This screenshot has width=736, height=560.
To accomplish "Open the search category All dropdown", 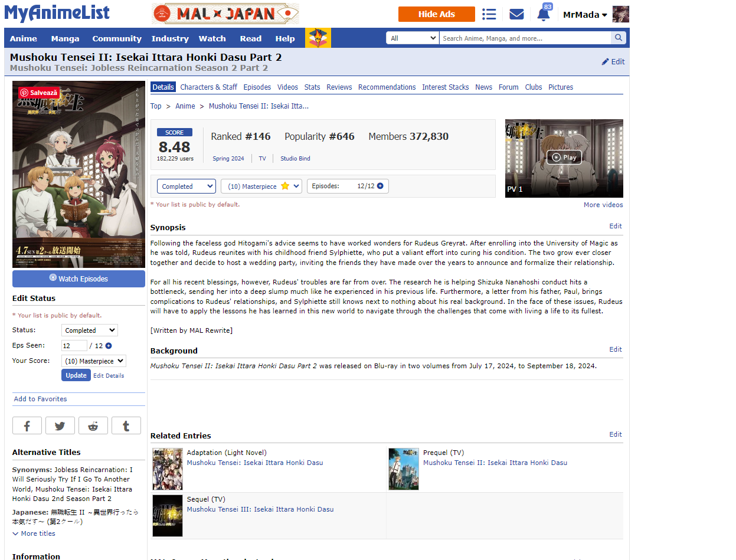I will coord(413,38).
